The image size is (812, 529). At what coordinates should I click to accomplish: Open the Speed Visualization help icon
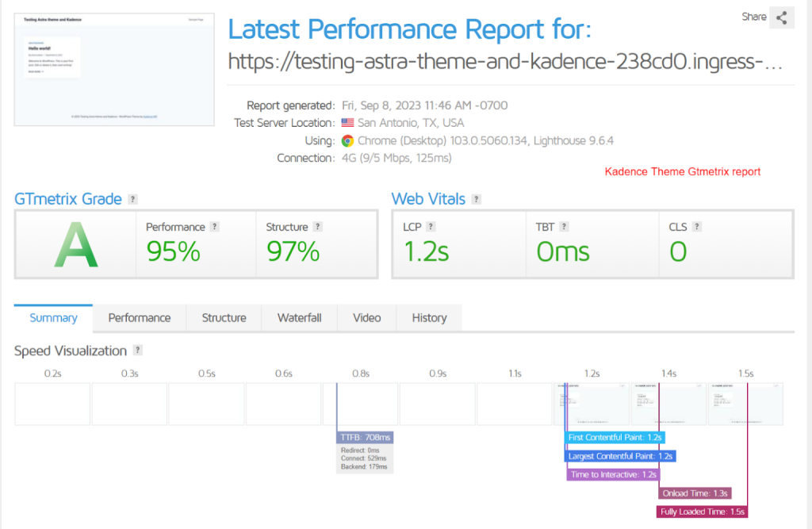[x=138, y=351]
